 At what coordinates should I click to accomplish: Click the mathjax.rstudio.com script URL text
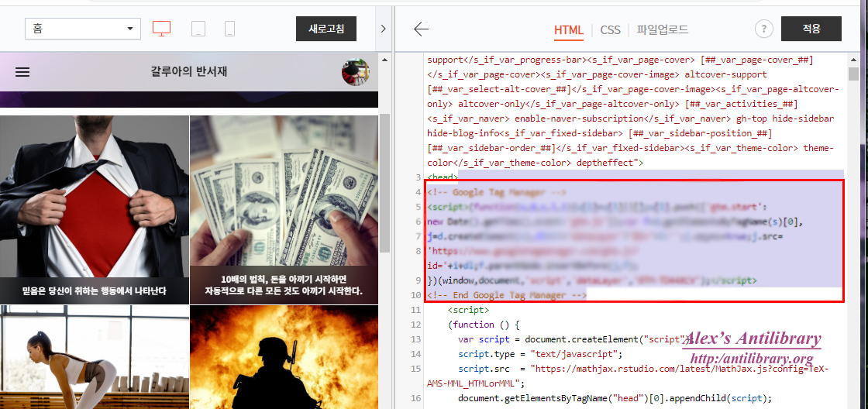[679, 369]
